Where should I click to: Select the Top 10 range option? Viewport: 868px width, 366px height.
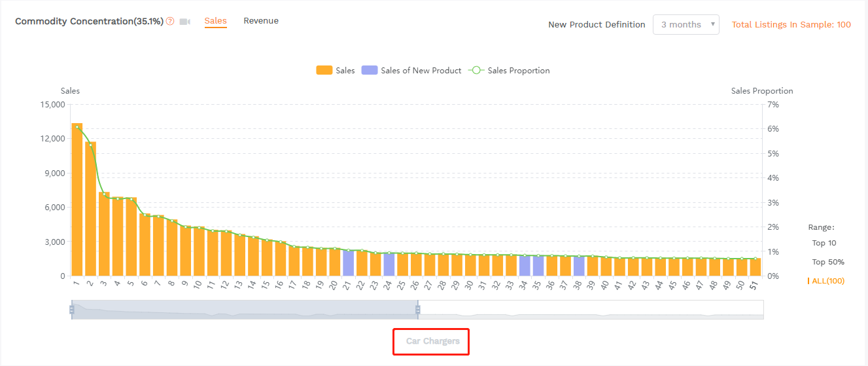tap(824, 243)
